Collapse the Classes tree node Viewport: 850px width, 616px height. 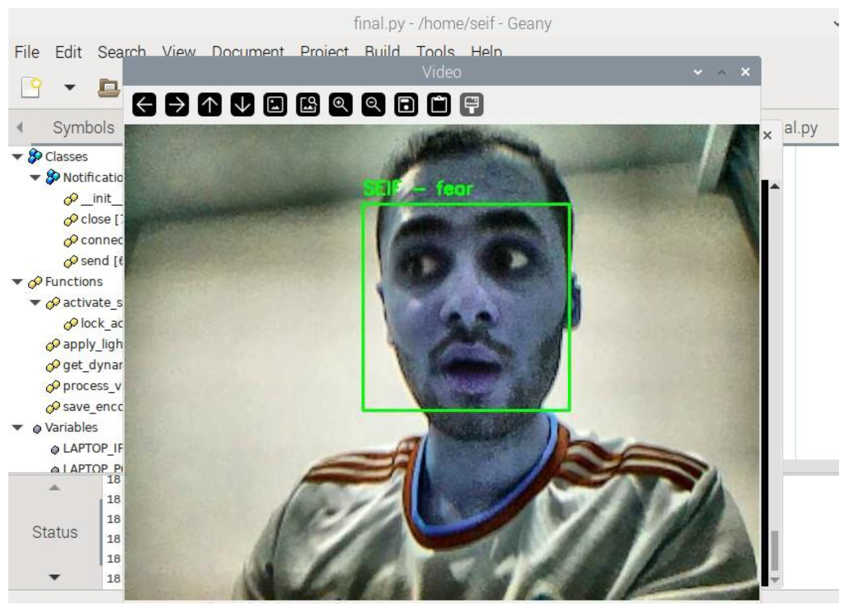(17, 157)
